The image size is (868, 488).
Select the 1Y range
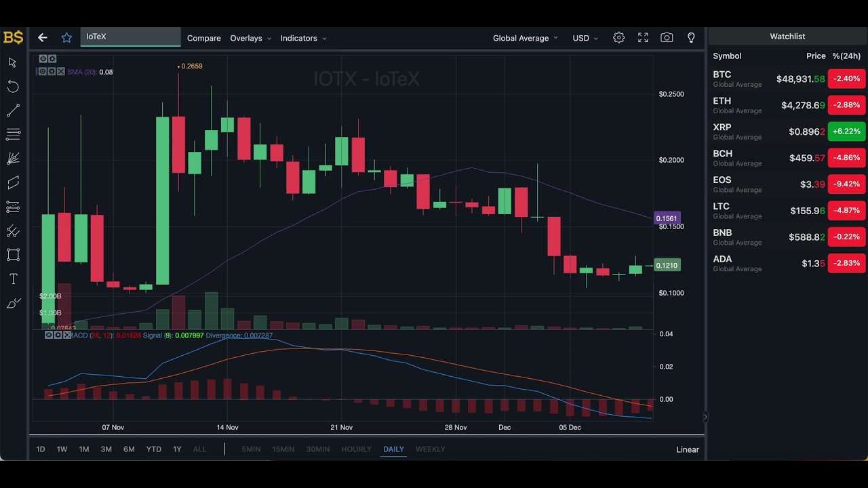point(177,449)
